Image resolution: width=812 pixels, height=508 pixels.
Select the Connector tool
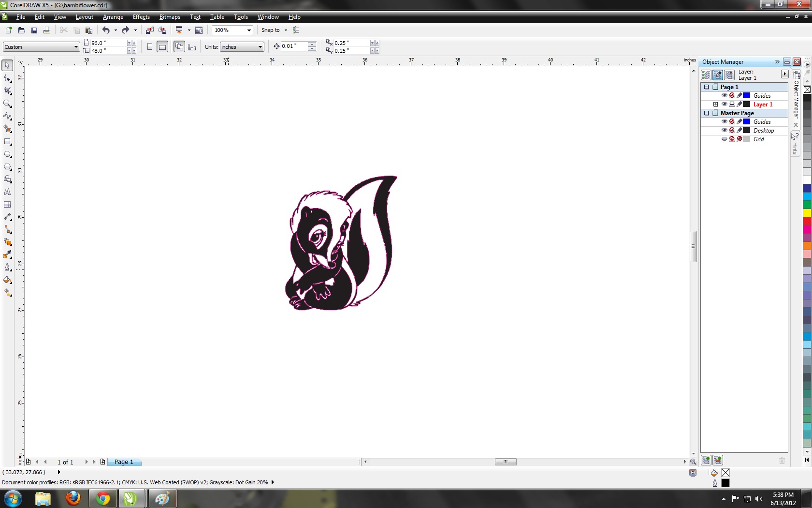[7, 230]
